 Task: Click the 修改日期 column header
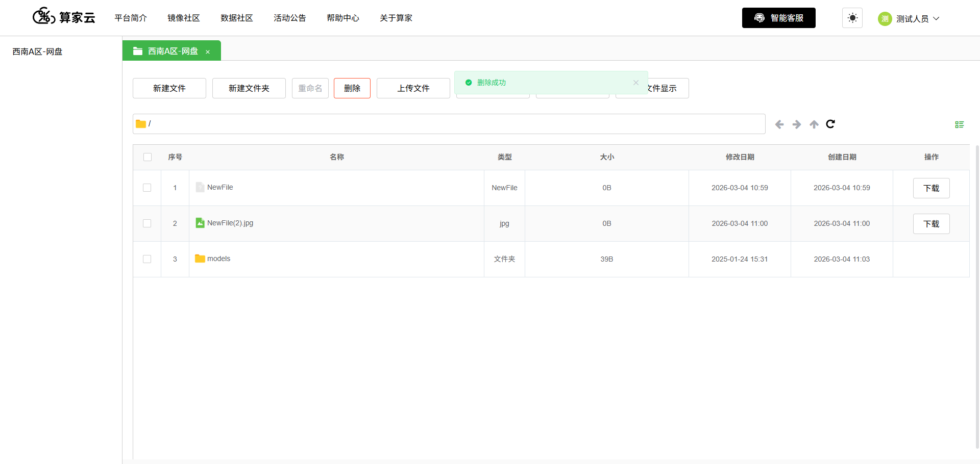[x=740, y=157]
